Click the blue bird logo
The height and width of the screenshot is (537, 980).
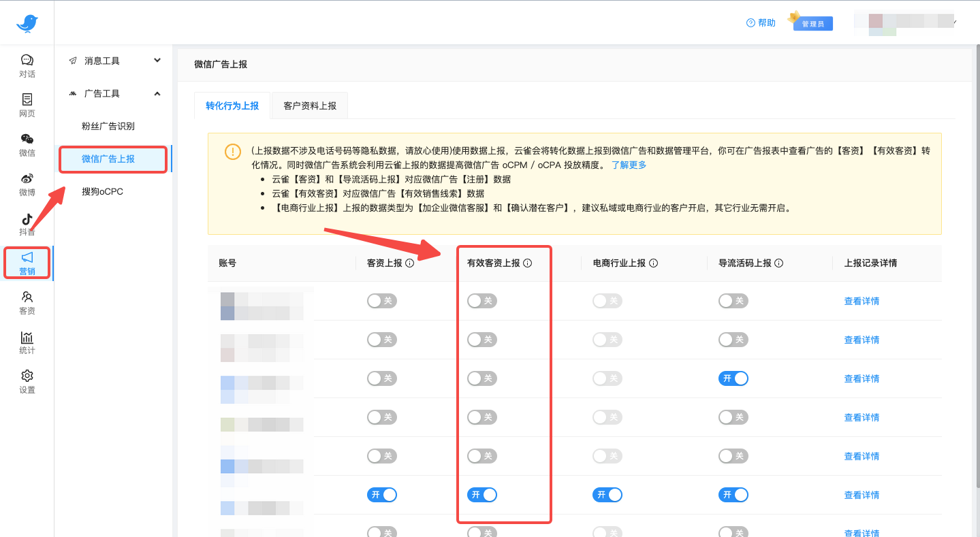pyautogui.click(x=27, y=23)
